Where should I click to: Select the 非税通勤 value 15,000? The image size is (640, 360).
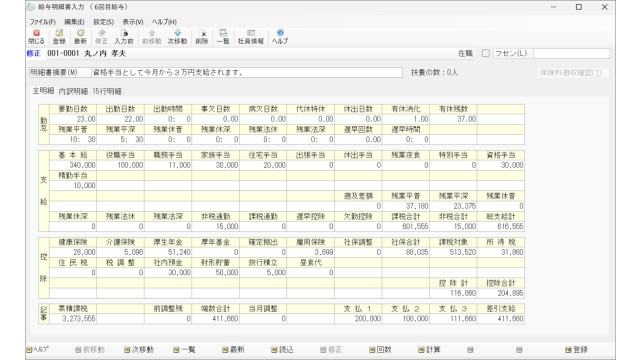tap(216, 227)
